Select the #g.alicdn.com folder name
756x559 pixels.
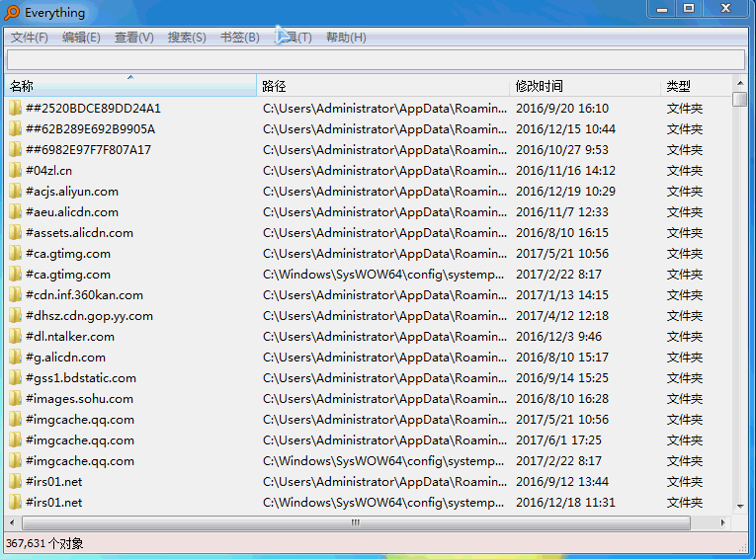pos(65,358)
